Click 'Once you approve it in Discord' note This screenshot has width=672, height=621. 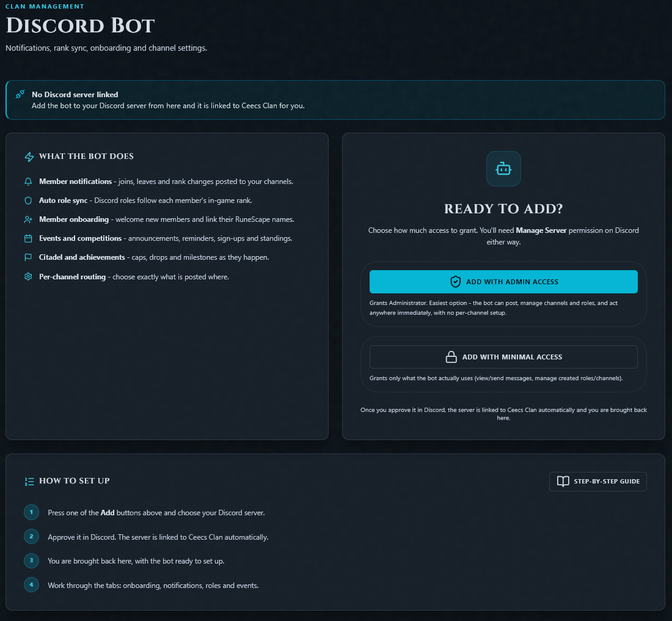pos(503,414)
